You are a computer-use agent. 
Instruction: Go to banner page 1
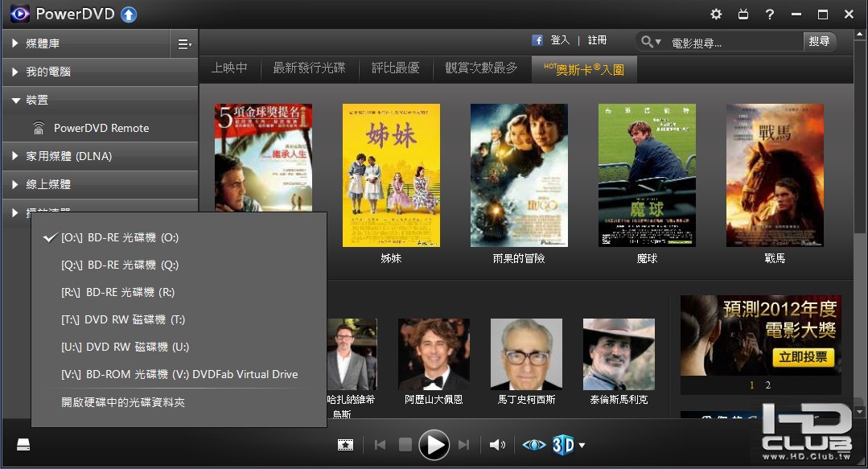click(x=751, y=385)
